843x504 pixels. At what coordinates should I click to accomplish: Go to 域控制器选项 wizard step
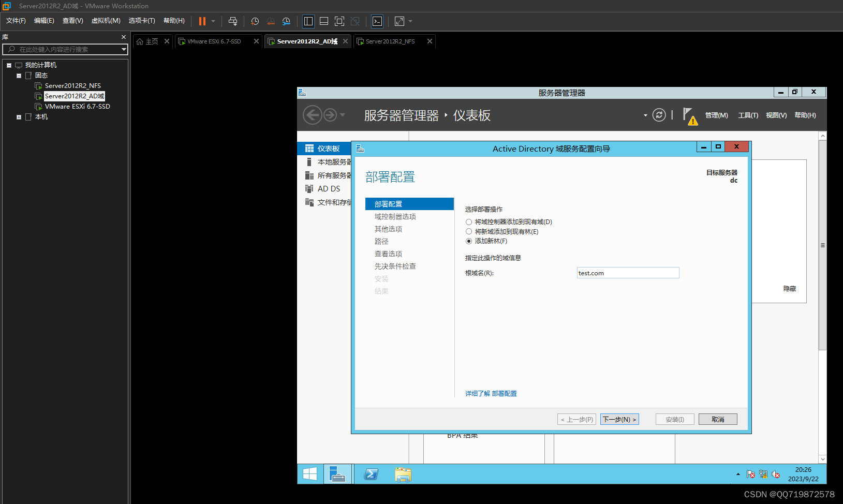click(395, 217)
